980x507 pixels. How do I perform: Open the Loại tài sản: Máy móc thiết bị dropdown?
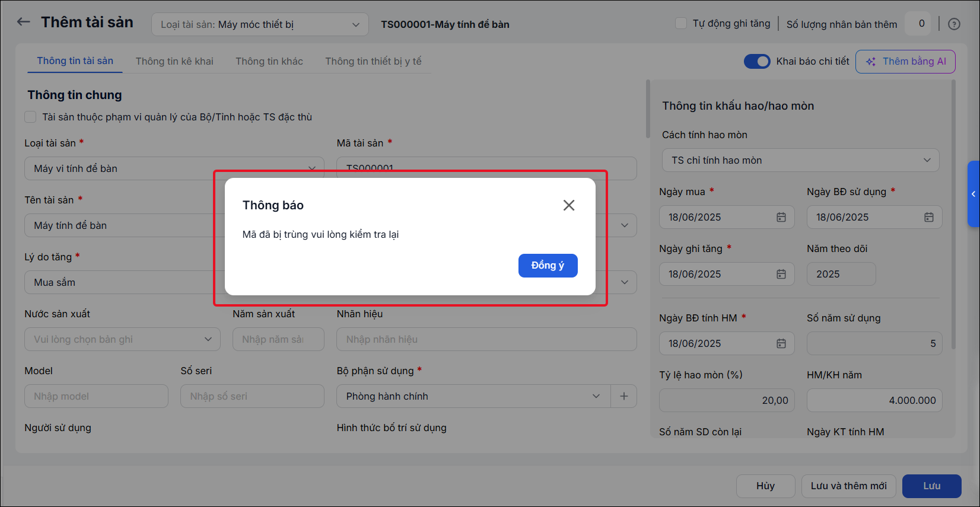tap(260, 24)
